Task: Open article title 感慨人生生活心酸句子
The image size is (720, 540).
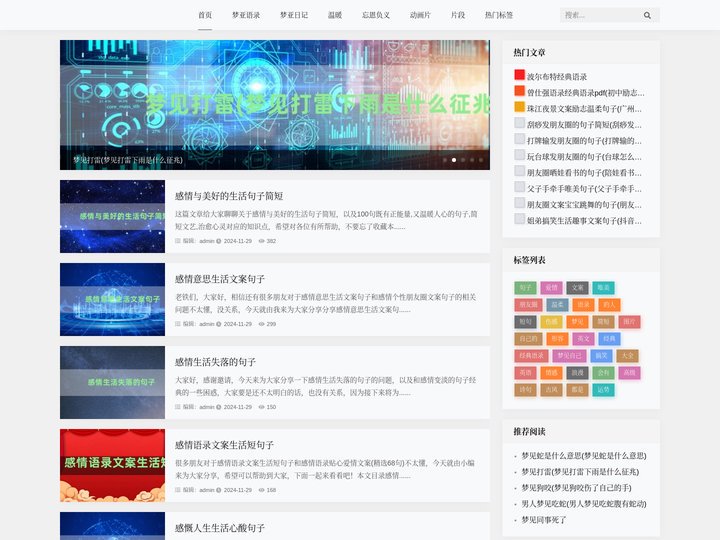Action: 219,528
